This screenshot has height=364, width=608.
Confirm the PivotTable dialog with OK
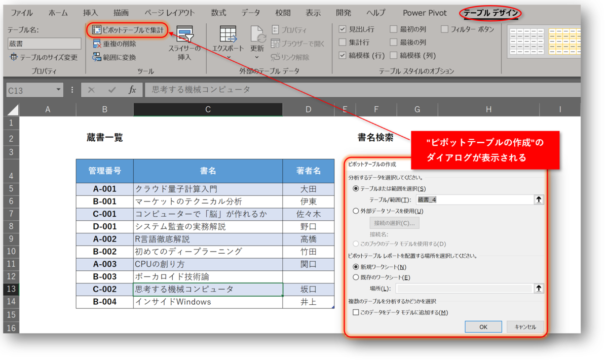(483, 327)
